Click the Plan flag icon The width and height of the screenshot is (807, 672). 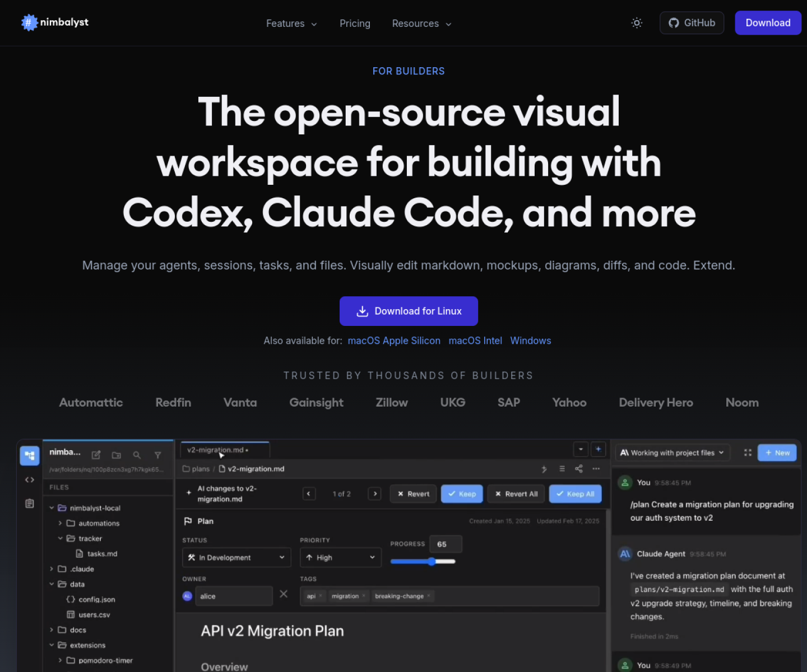click(188, 521)
